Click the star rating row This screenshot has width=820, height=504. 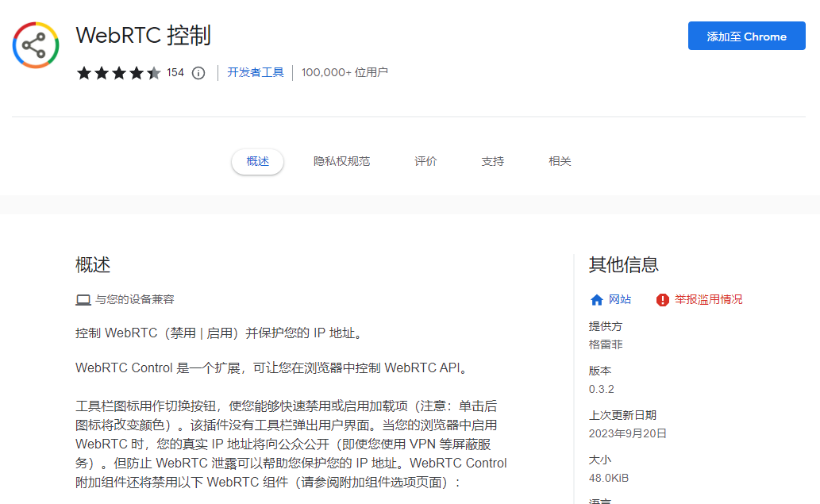(x=118, y=73)
